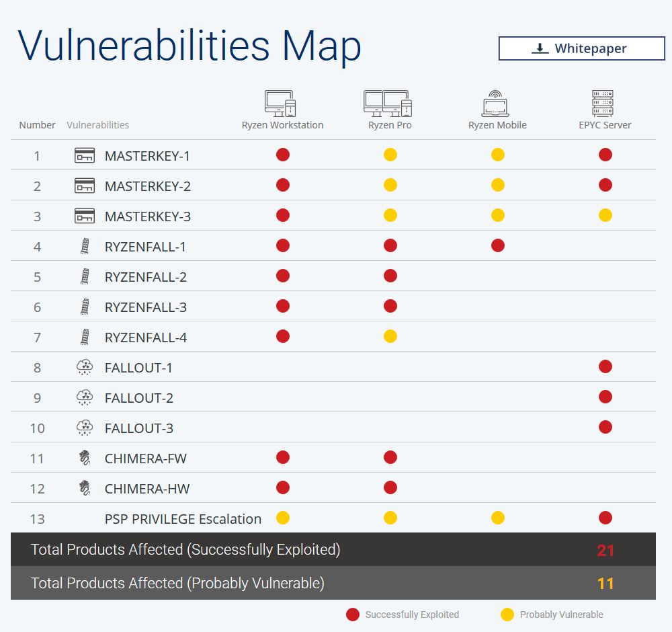672x632 pixels.
Task: Click the yellow total count 11
Action: point(605,584)
